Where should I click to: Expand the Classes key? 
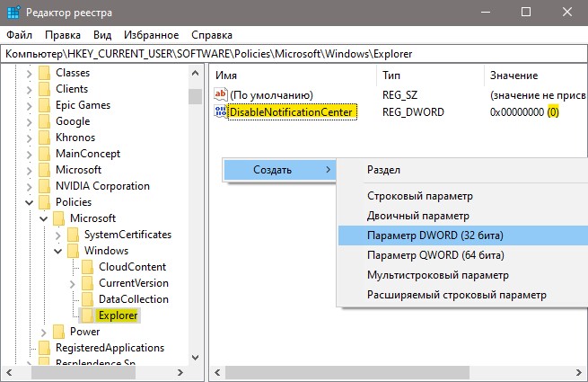coord(30,74)
